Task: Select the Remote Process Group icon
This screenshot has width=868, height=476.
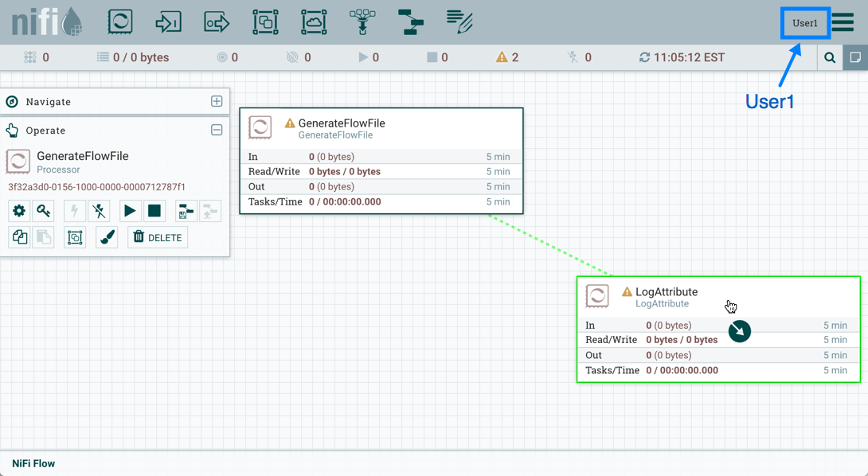Action: point(314,22)
